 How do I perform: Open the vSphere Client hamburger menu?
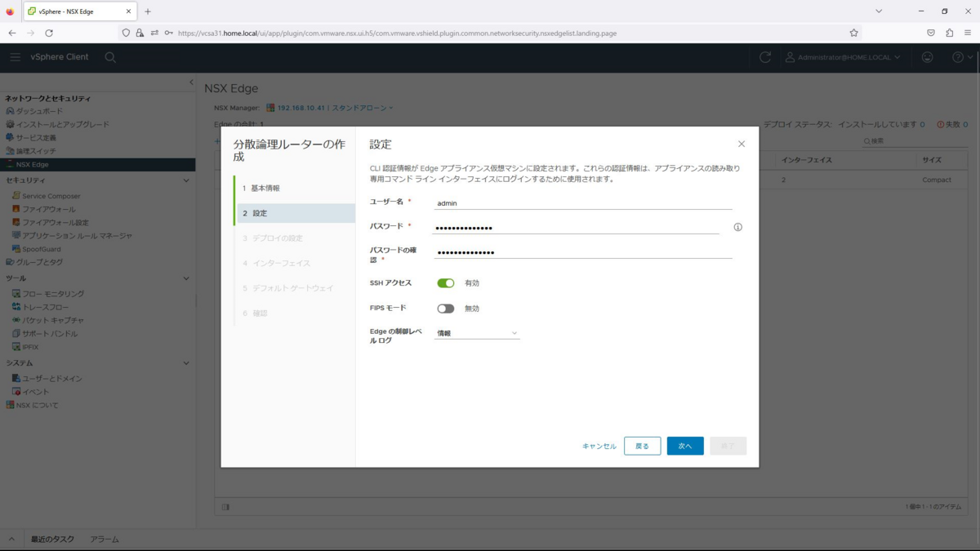(15, 57)
